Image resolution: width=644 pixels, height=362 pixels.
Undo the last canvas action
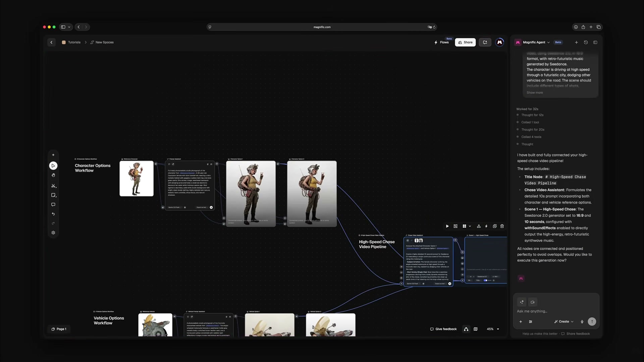click(53, 214)
